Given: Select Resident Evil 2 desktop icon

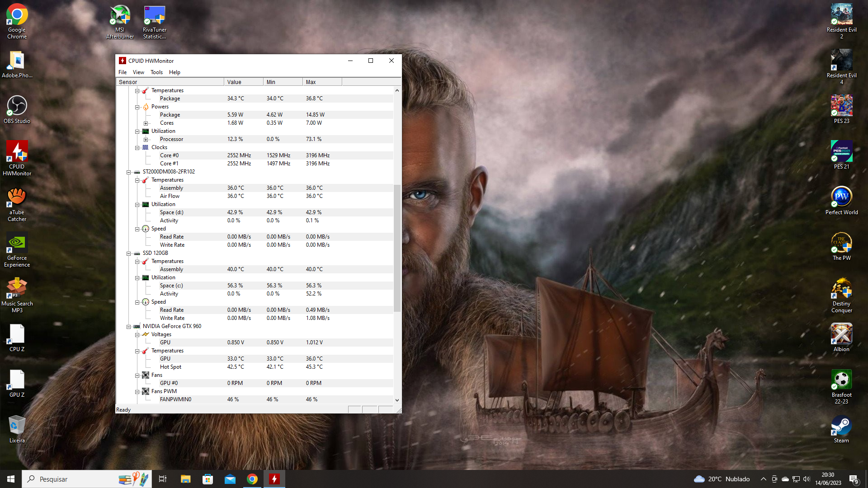Looking at the screenshot, I should click(x=841, y=21).
